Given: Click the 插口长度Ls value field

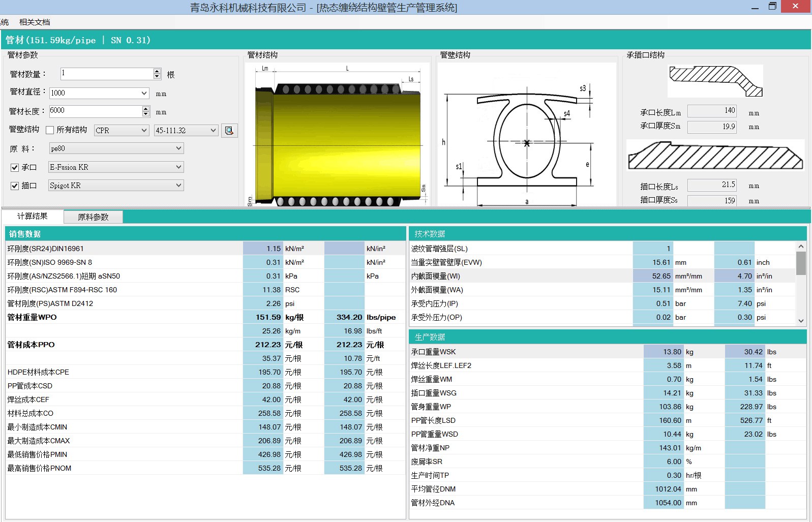Looking at the screenshot, I should (x=712, y=185).
